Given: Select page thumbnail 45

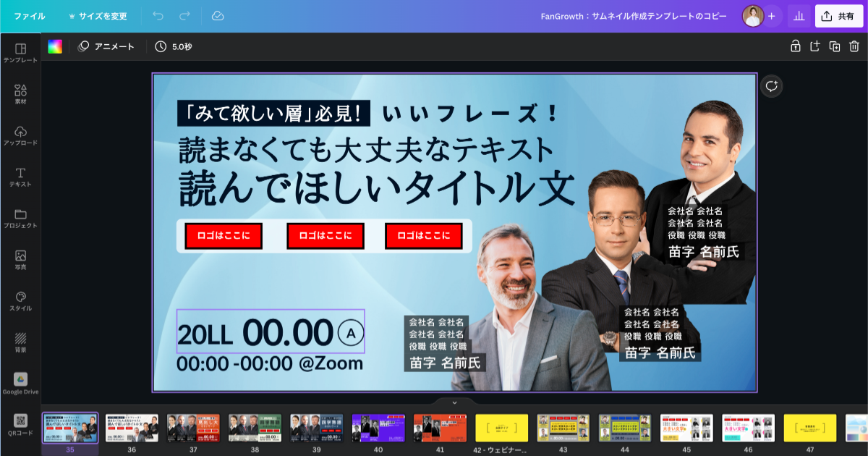Looking at the screenshot, I should click(686, 428).
